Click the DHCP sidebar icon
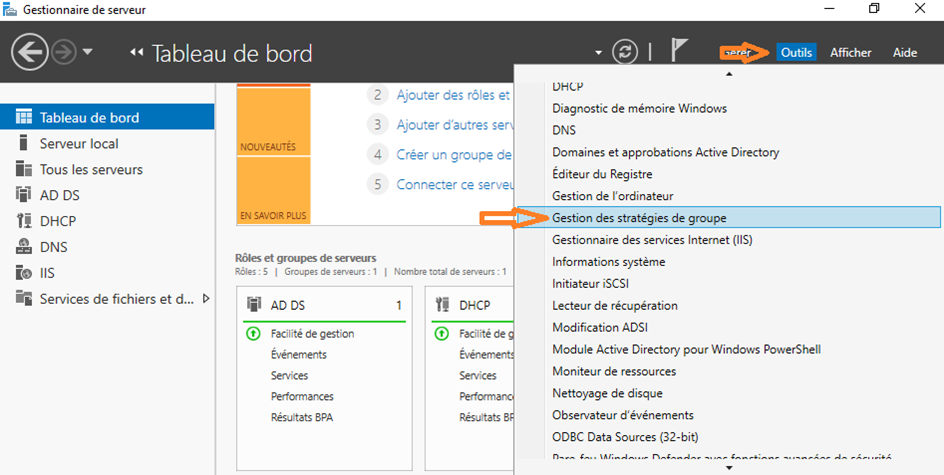The width and height of the screenshot is (944, 475). 23,221
